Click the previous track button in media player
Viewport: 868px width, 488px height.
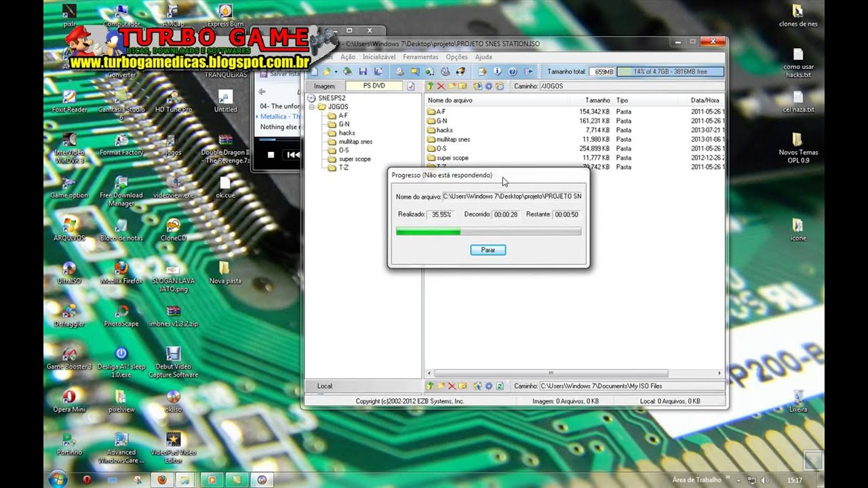292,155
